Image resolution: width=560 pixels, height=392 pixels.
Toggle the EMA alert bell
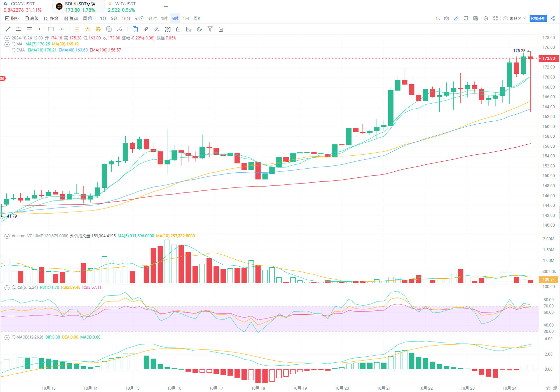[14, 50]
